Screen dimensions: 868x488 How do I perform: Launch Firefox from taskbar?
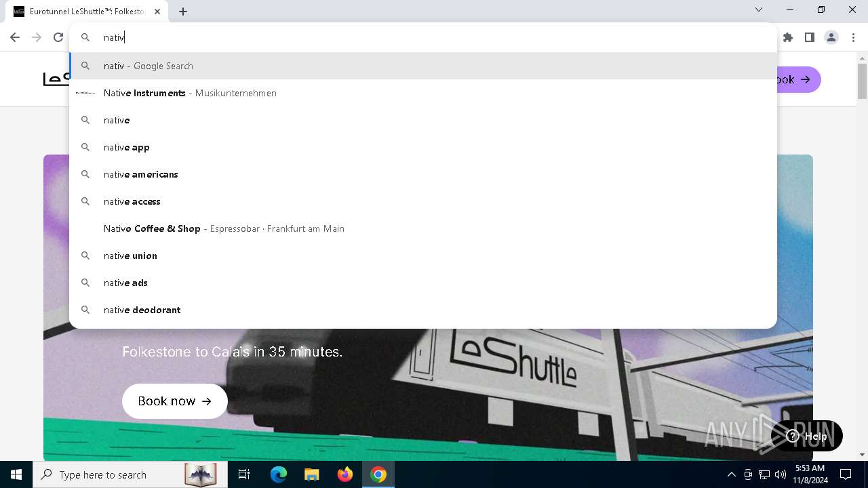[x=345, y=474]
